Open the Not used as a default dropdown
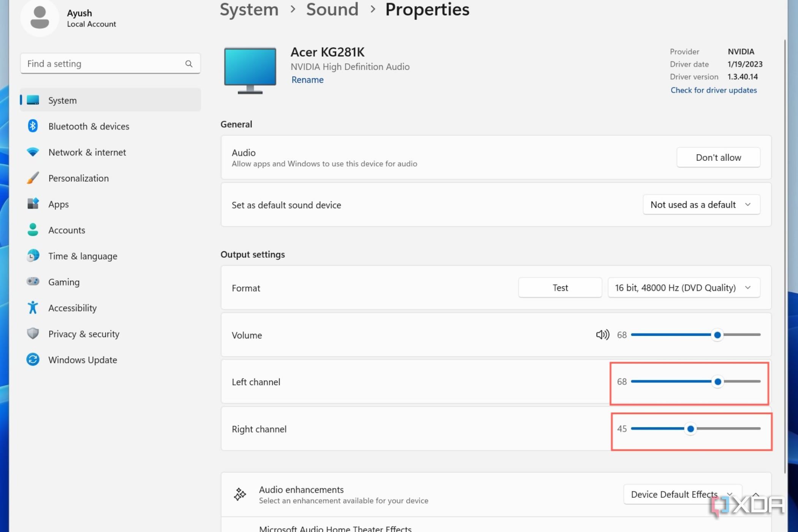The height and width of the screenshot is (532, 798). tap(701, 204)
